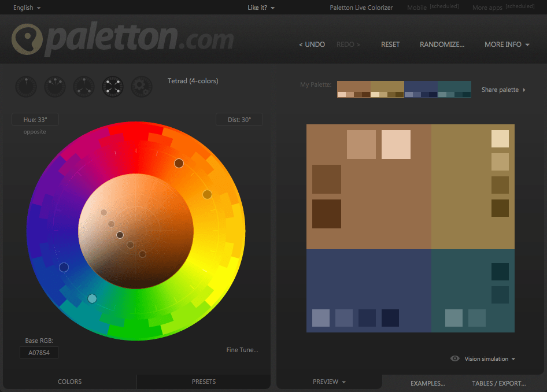Click the blue hue dot on color wheel
Viewport: 547px width, 392px height.
[64, 267]
